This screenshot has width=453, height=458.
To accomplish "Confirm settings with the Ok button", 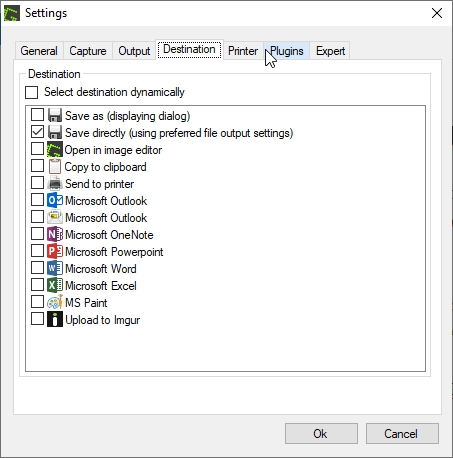I will pos(321,434).
